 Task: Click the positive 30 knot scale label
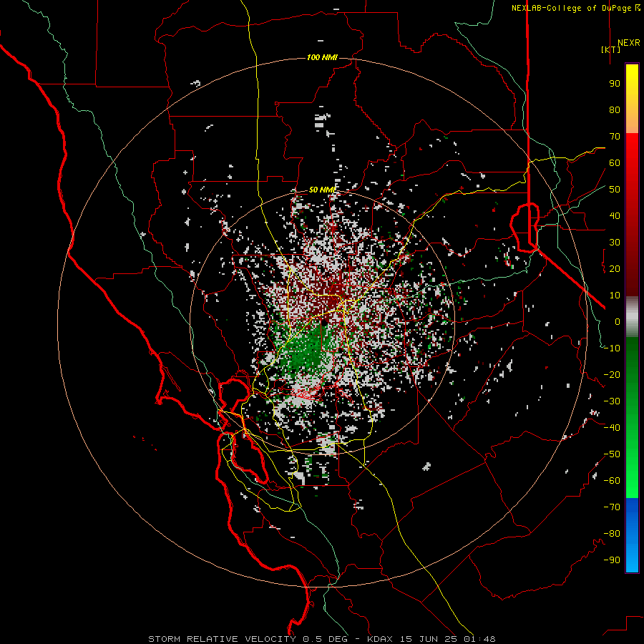tap(615, 243)
